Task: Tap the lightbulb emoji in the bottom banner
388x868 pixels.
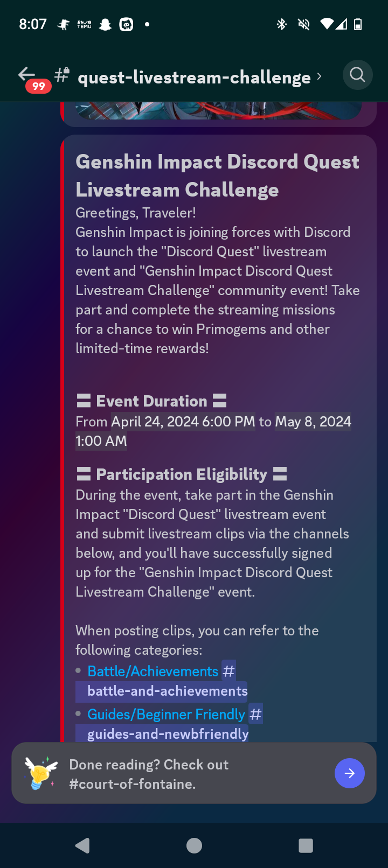Action: point(40,773)
